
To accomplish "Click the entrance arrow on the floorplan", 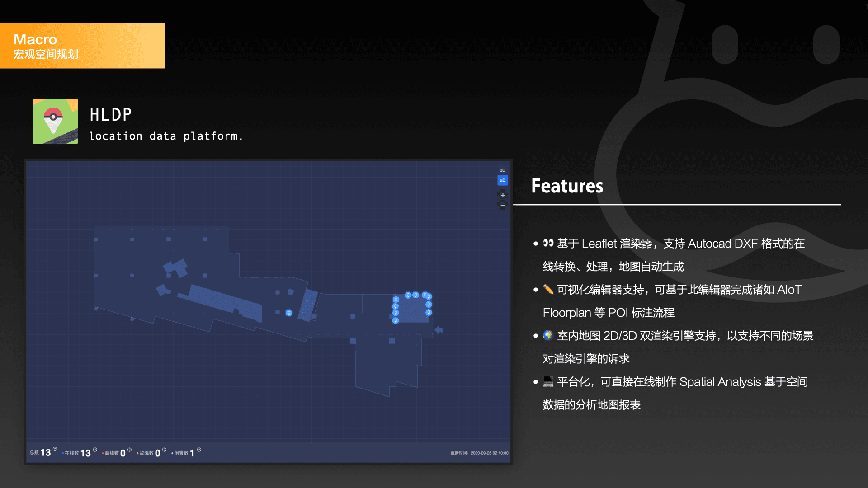I will click(x=439, y=330).
